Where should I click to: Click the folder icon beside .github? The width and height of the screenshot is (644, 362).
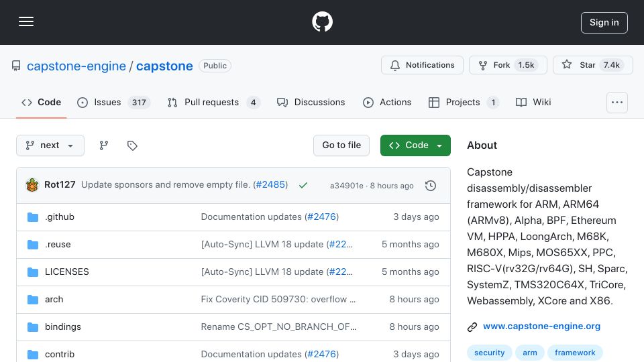click(x=33, y=217)
